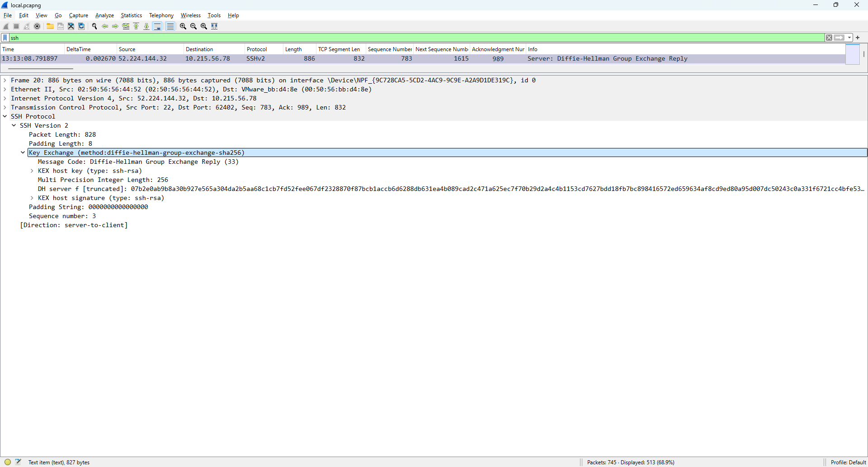Image resolution: width=868 pixels, height=467 pixels.
Task: Open expert information status circle
Action: [8, 462]
